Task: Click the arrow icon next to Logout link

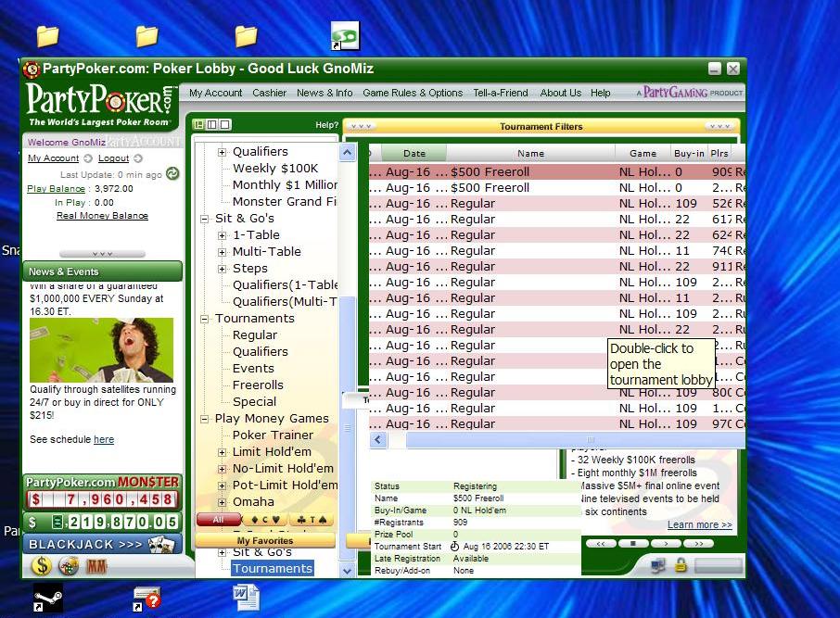Action: point(138,158)
